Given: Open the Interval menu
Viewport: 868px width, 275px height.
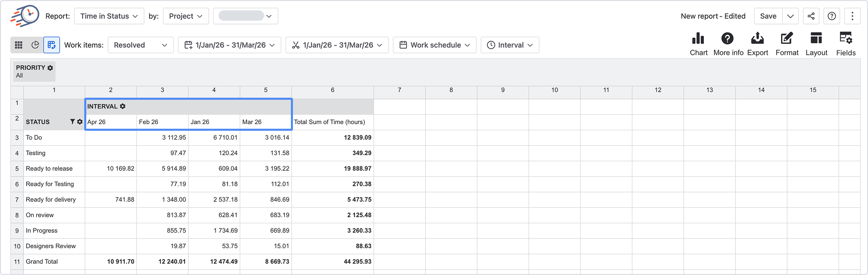Looking at the screenshot, I should pyautogui.click(x=510, y=45).
